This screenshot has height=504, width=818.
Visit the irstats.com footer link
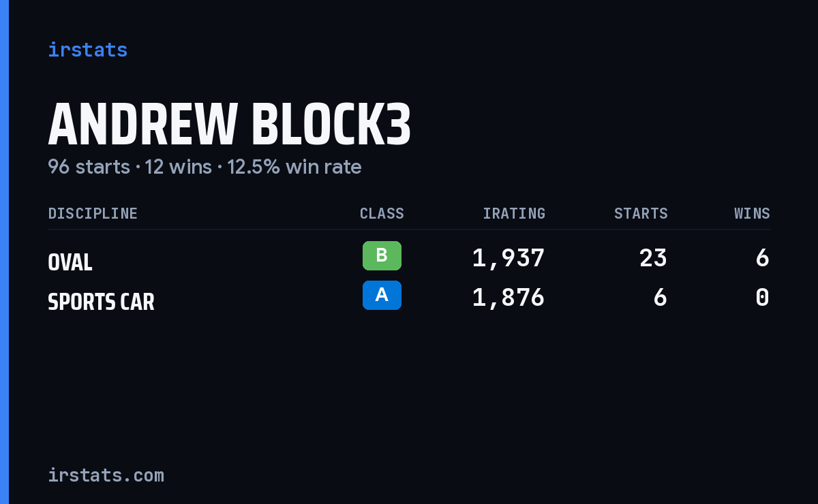106,475
